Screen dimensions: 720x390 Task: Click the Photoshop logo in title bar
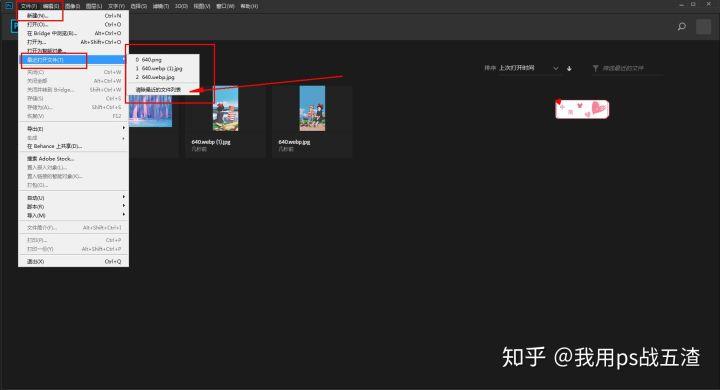pos(8,6)
